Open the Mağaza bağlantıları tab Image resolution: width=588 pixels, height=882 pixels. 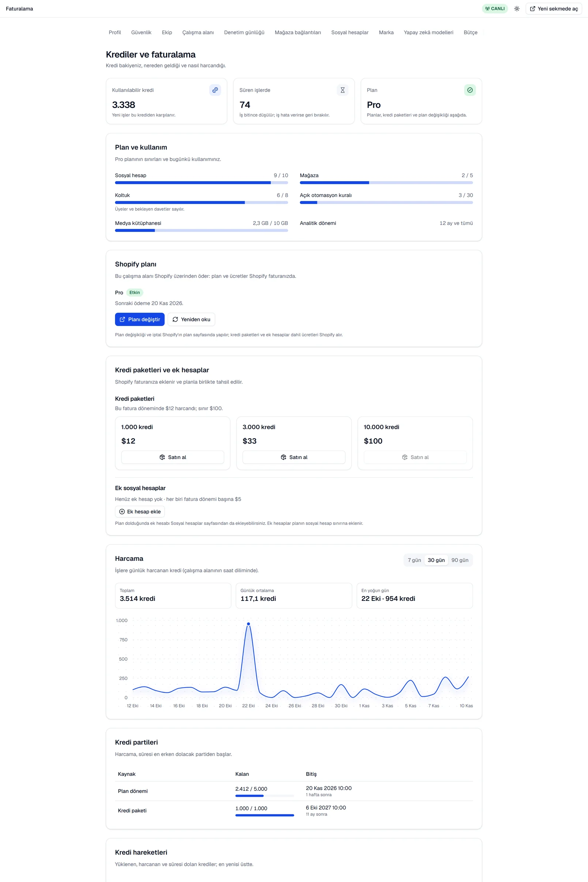(298, 33)
